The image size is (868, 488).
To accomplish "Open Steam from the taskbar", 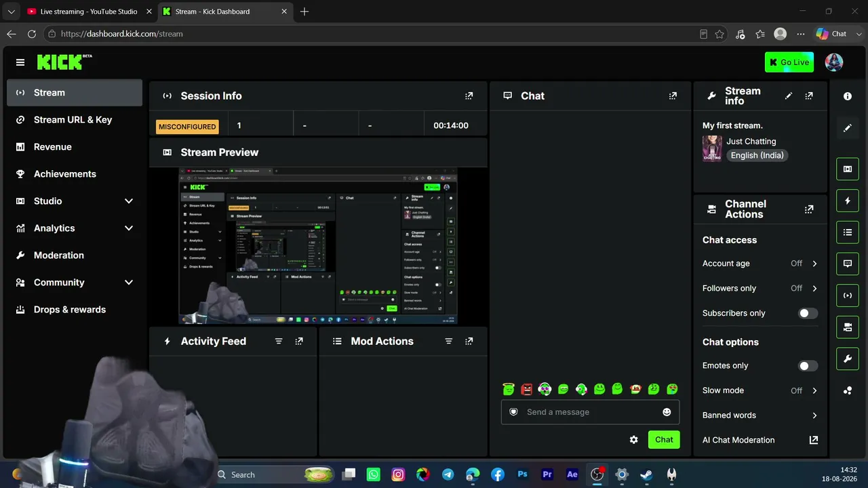I will [x=646, y=475].
